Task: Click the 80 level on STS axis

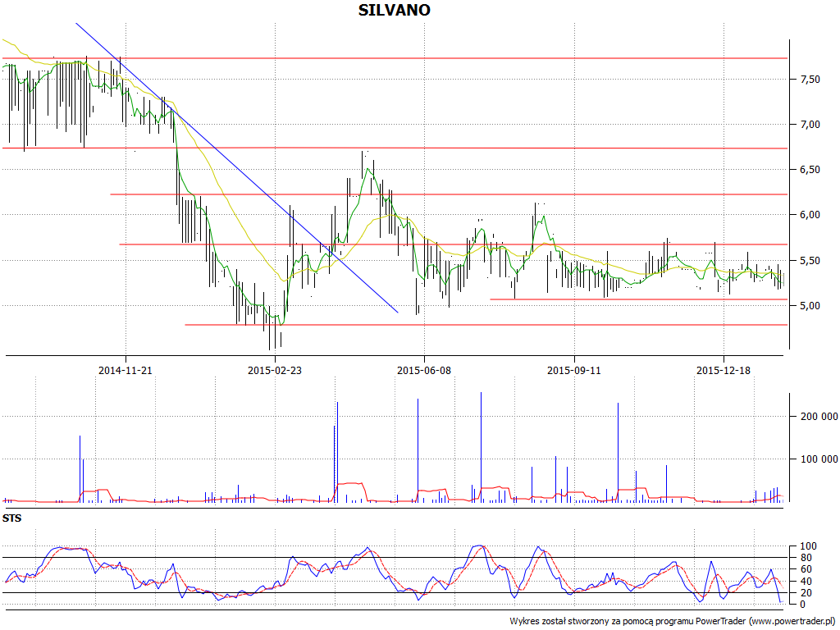Action: click(x=806, y=558)
